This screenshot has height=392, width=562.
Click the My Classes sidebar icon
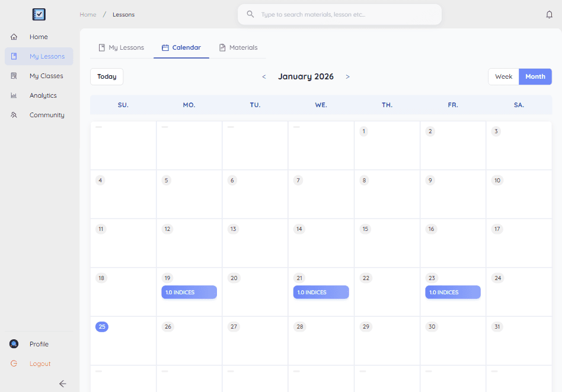[x=14, y=76]
